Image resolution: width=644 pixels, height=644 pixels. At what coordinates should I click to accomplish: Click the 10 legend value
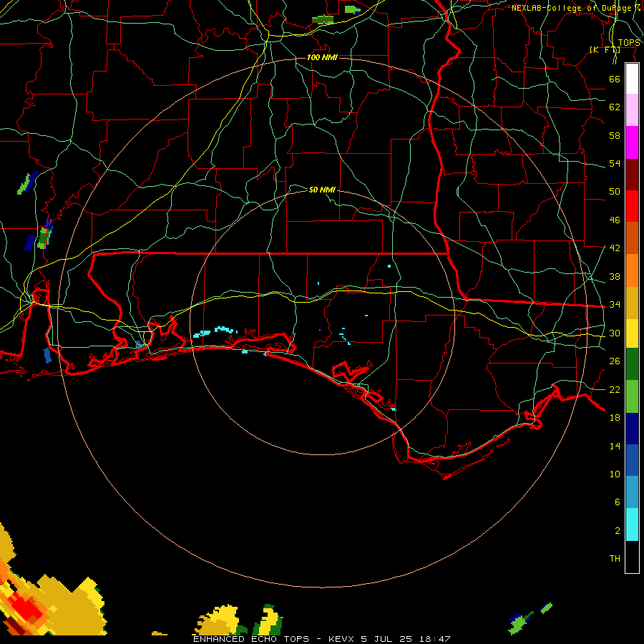(615, 474)
